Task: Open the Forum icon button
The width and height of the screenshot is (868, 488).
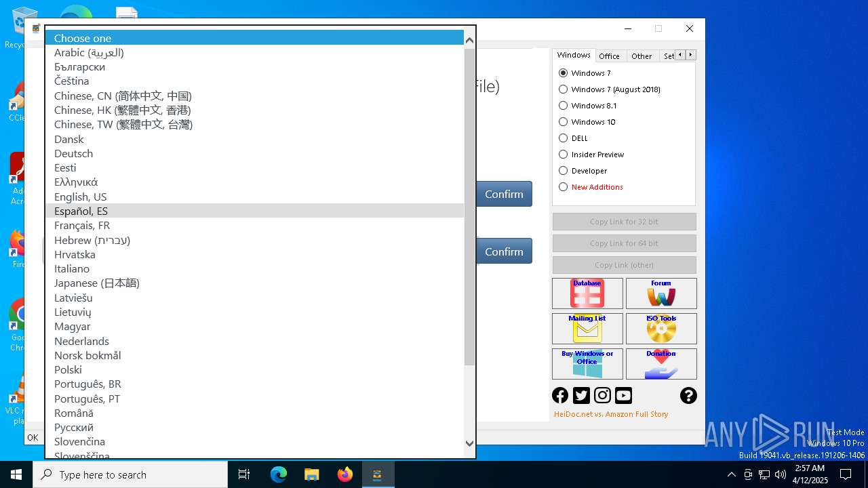Action: [x=661, y=293]
